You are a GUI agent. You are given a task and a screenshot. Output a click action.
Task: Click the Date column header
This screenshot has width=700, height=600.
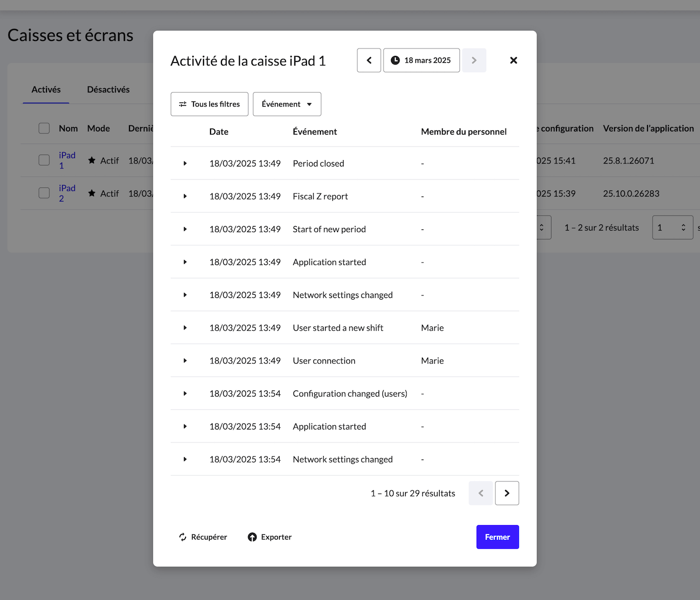point(219,131)
